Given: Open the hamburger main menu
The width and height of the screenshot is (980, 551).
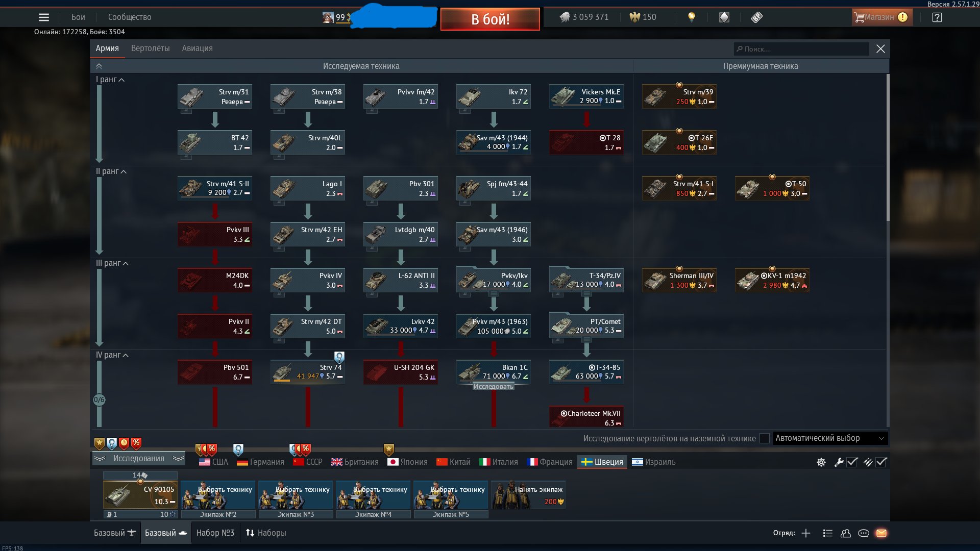Looking at the screenshot, I should click(44, 17).
